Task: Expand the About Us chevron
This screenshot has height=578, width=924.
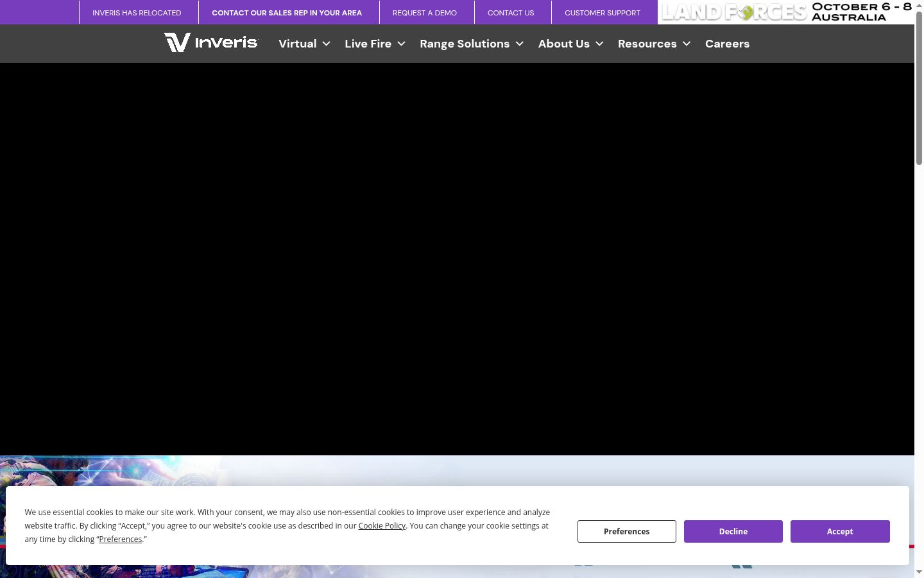Action: 599,44
